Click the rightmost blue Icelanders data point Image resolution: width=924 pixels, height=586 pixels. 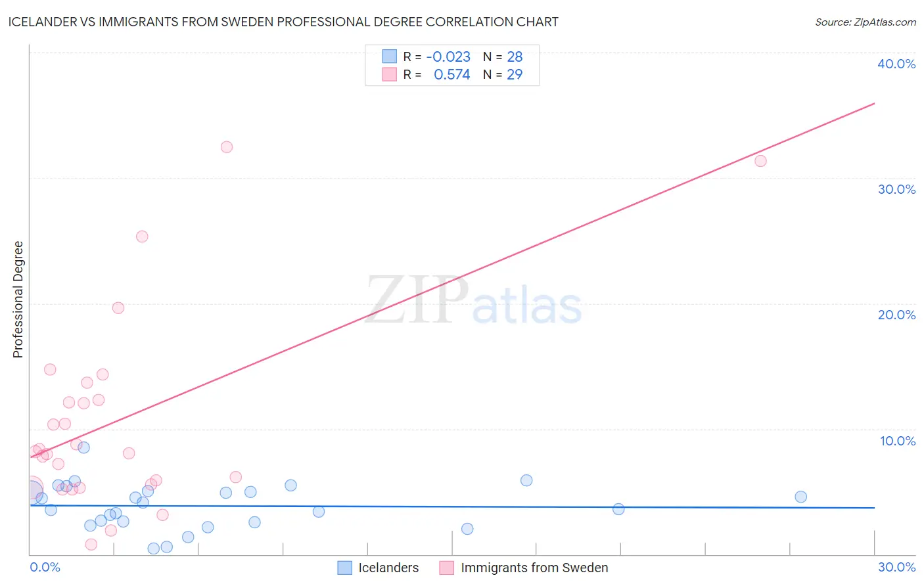pos(800,497)
